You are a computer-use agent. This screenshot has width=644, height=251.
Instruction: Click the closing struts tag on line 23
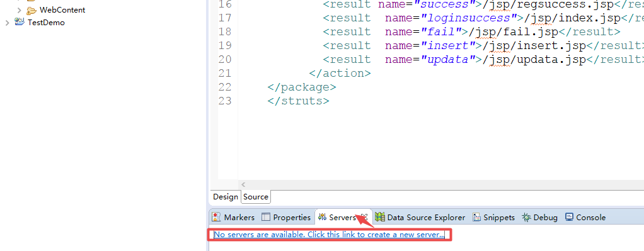point(298,101)
